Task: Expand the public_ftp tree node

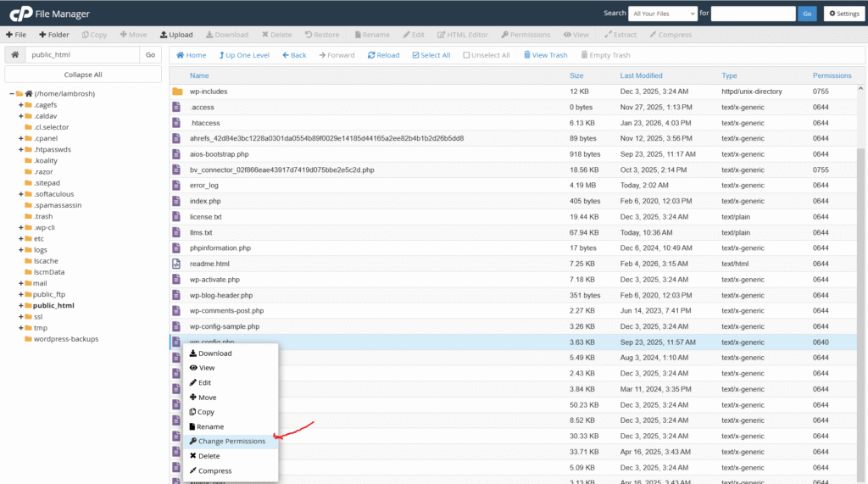Action: 20,294
